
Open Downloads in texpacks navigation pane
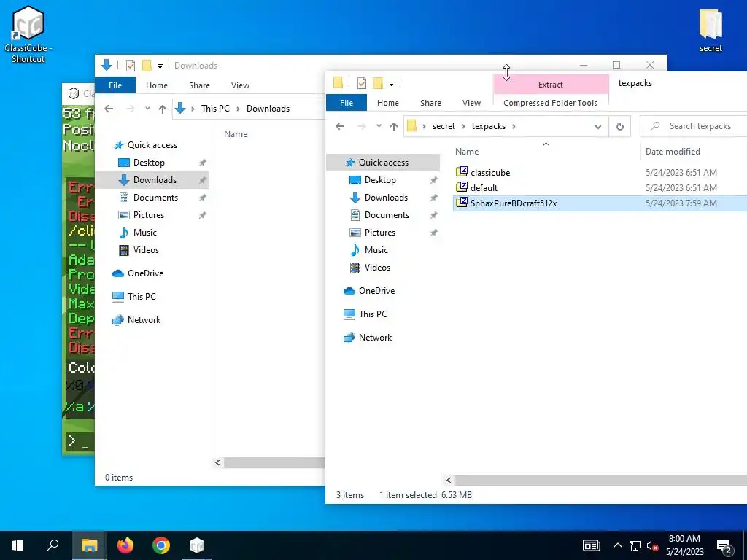click(386, 198)
